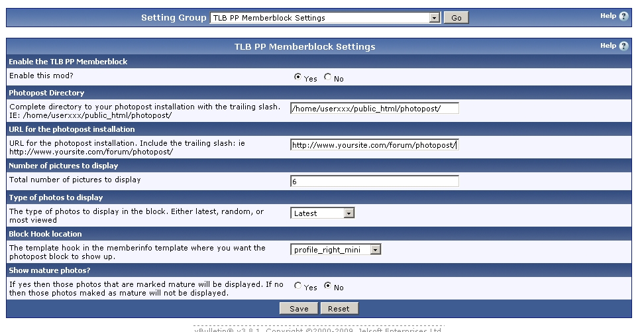This screenshot has width=644, height=332.
Task: Click the Help icon in Memberblock Settings header
Action: tap(623, 46)
